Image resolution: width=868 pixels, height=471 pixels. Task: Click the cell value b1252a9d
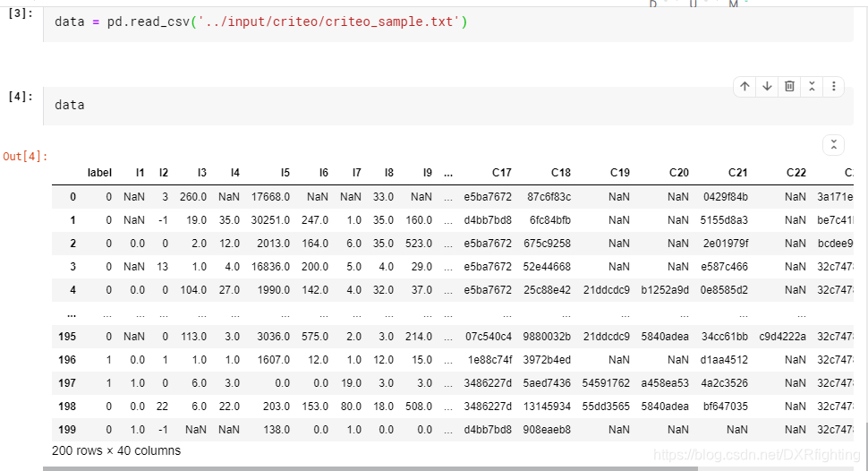(x=665, y=290)
